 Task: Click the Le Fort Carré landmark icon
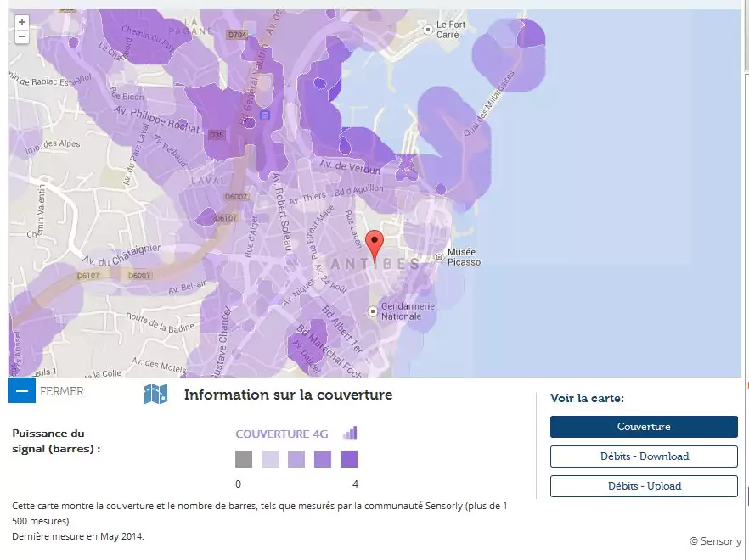coord(426,30)
